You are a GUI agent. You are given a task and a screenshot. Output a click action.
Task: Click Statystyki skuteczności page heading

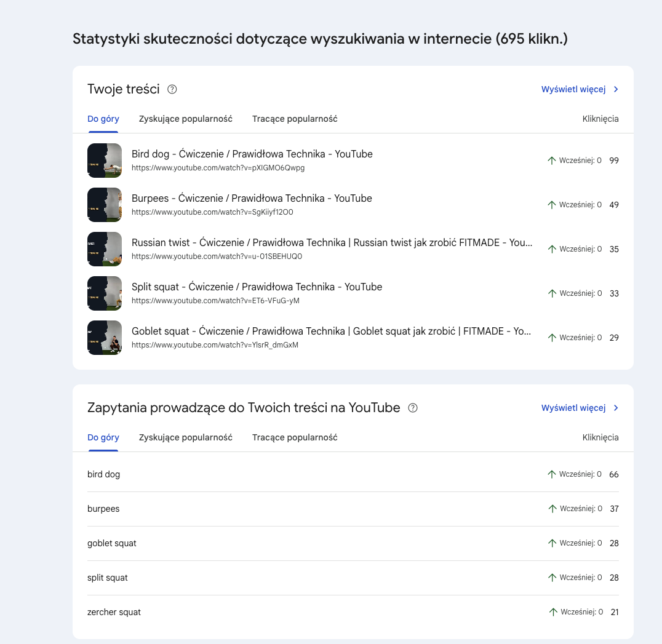point(320,39)
